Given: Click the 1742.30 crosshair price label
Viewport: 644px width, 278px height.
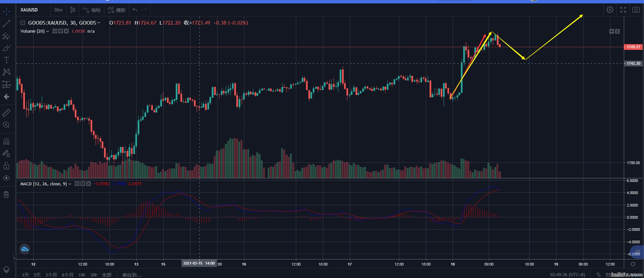Looking at the screenshot, I should click(x=633, y=63).
